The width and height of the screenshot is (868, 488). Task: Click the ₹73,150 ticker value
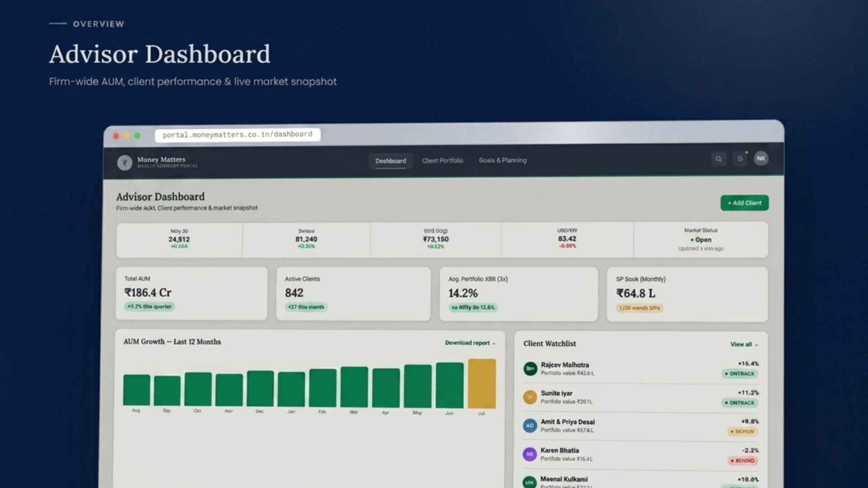pyautogui.click(x=436, y=239)
